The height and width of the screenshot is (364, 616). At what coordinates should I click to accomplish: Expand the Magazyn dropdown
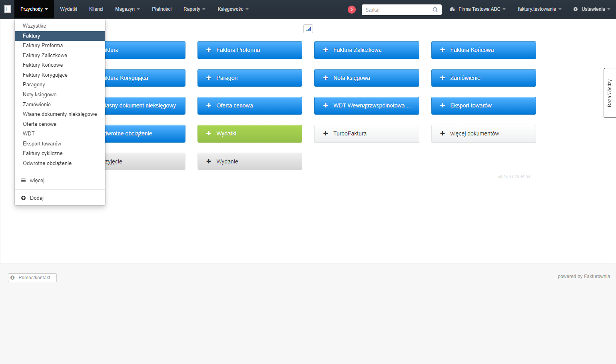tap(128, 9)
